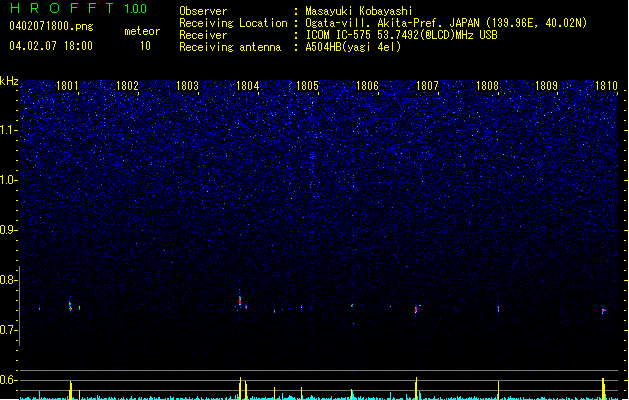Click the meteor echo near 1807
Screen dimensions: 629x400
pyautogui.click(x=416, y=310)
